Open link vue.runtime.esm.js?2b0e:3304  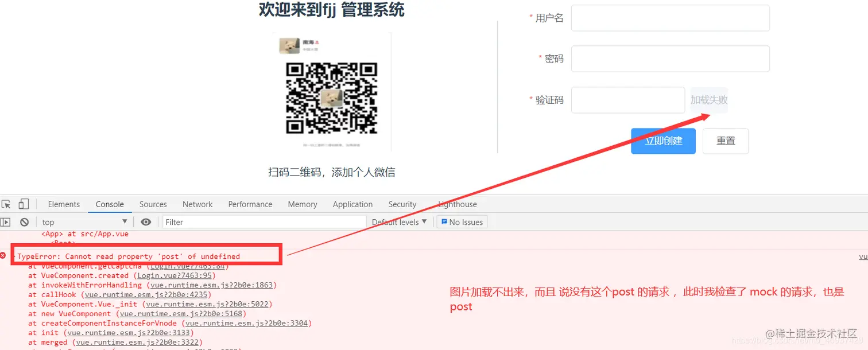[x=246, y=324]
